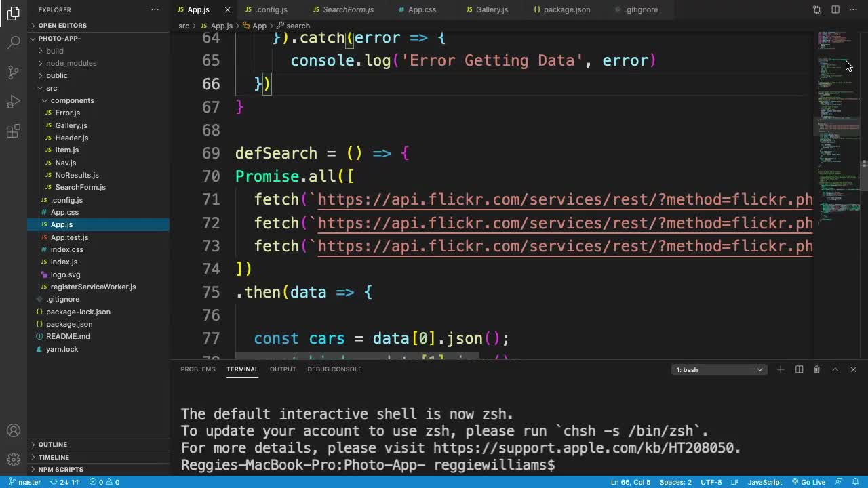This screenshot has width=868, height=488.
Task: Open a new terminal with the plus icon
Action: click(781, 369)
